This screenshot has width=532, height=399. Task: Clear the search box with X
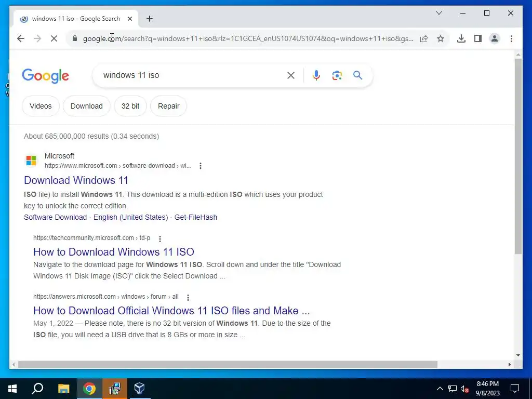[291, 75]
